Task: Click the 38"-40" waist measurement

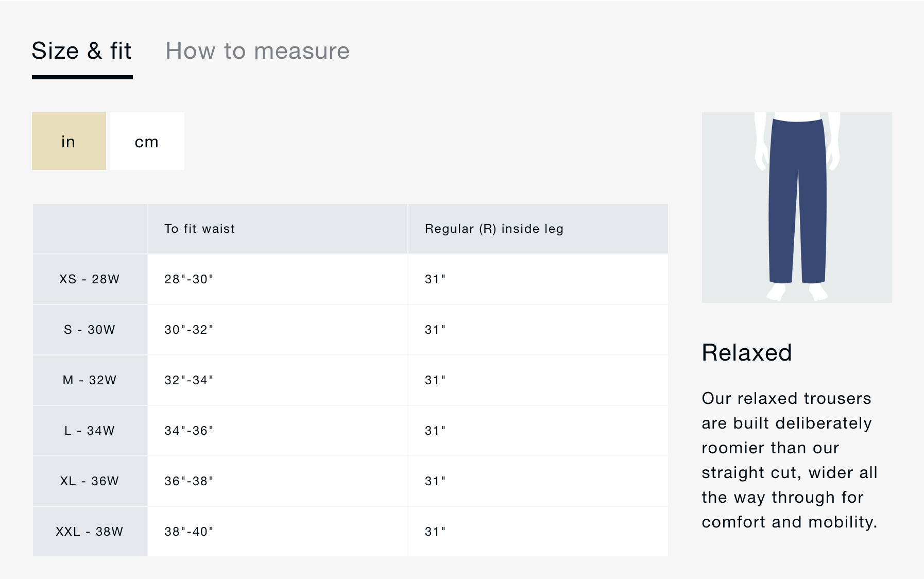Action: click(189, 532)
